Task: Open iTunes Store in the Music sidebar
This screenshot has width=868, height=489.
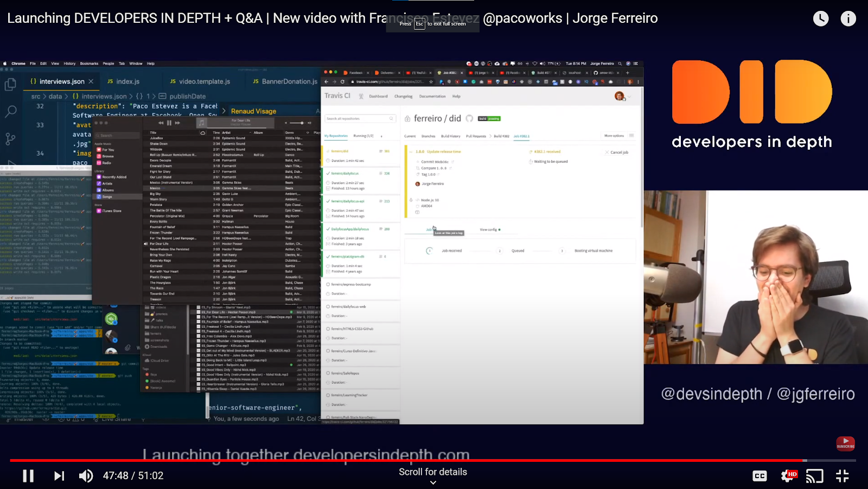Action: point(109,211)
